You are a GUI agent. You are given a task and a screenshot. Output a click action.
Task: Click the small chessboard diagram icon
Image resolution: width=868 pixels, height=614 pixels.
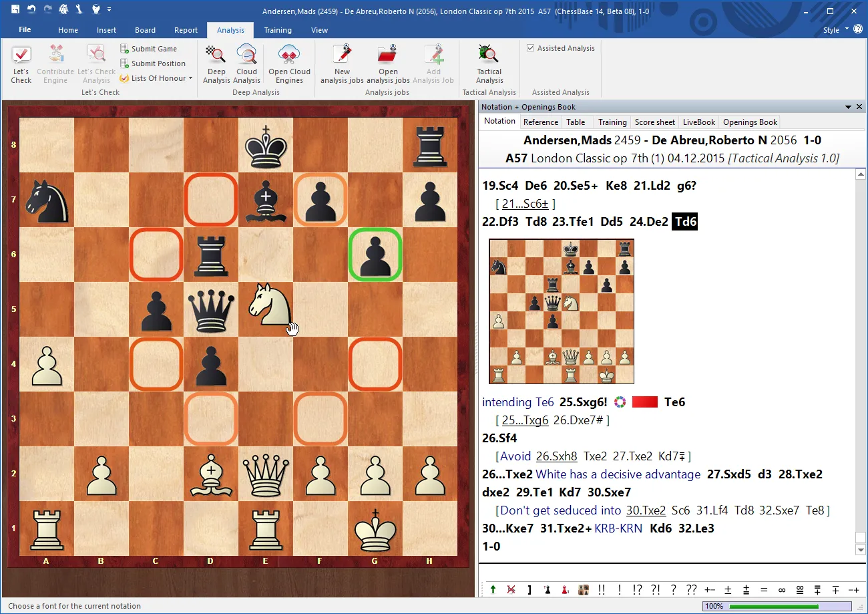[x=584, y=589]
